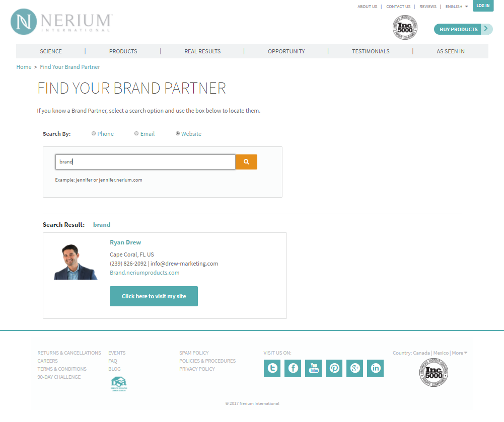This screenshot has width=504, height=422.
Task: Open the Science menu item
Action: point(51,51)
